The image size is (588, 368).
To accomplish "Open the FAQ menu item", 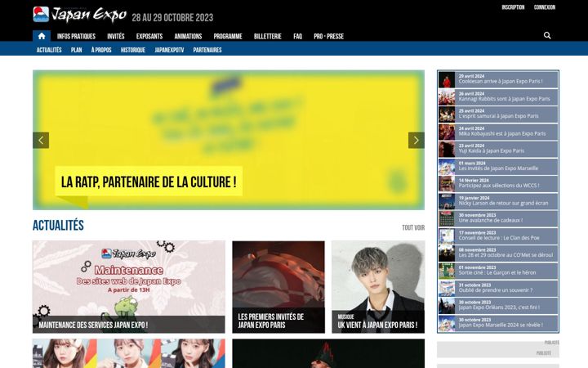I will coord(298,37).
